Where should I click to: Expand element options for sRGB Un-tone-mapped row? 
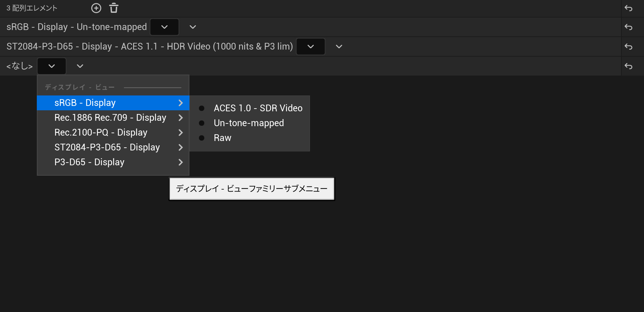193,27
